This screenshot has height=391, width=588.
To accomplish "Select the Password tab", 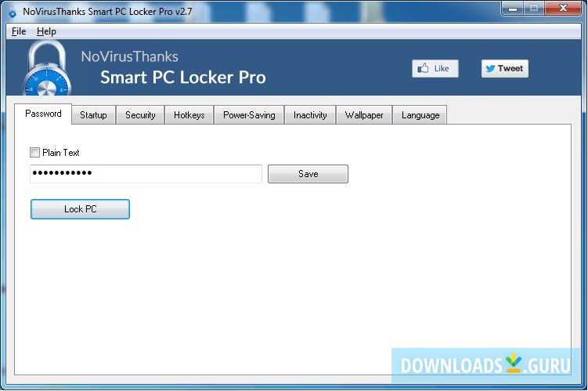I will 43,114.
